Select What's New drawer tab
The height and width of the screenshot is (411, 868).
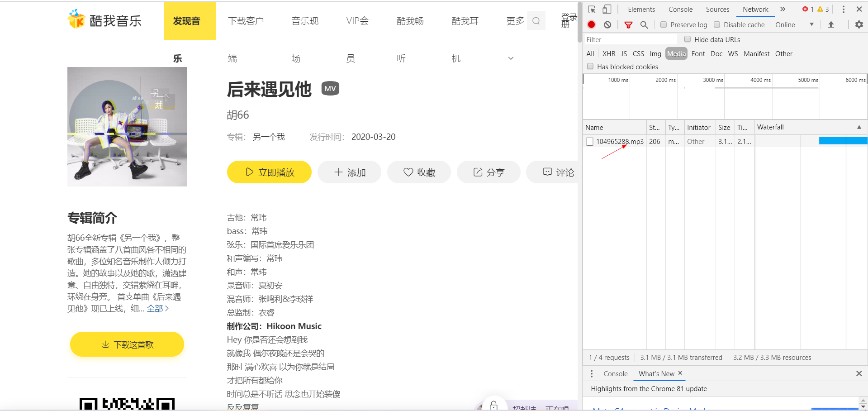[x=656, y=373]
